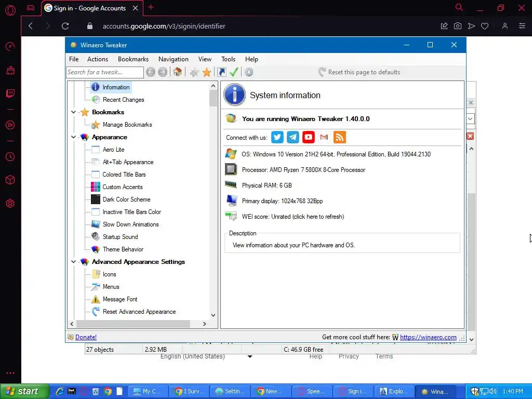Select Message Font tweak
This screenshot has width=532, height=399.
(x=120, y=299)
